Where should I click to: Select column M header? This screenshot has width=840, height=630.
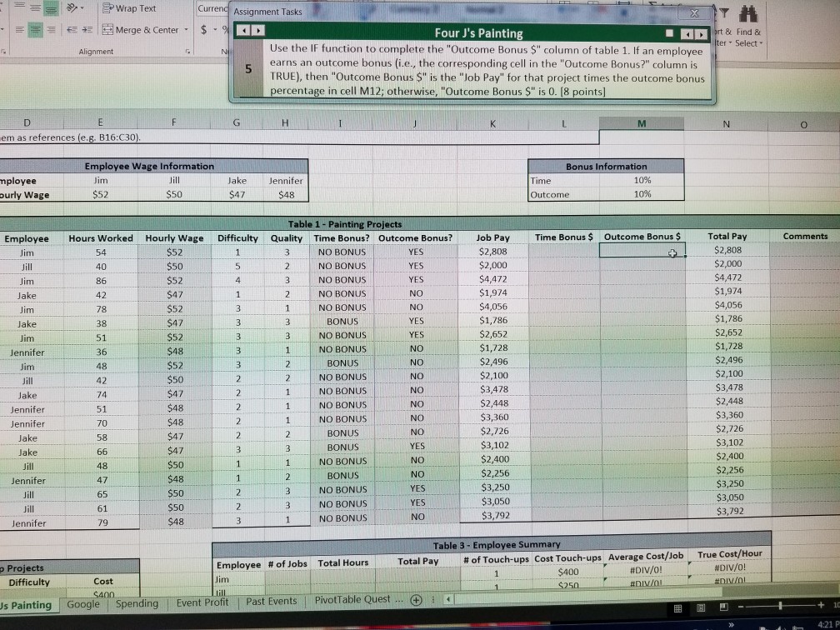coord(642,123)
